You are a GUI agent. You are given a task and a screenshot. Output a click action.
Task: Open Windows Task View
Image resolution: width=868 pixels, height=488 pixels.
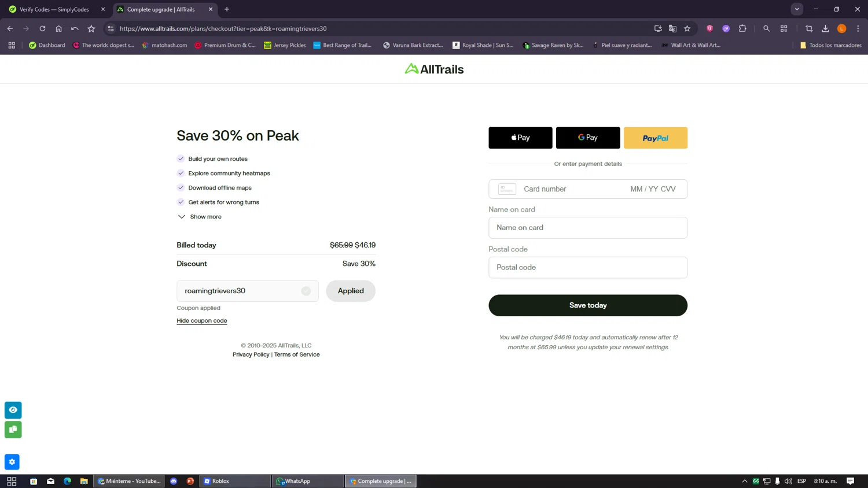pos(12,481)
